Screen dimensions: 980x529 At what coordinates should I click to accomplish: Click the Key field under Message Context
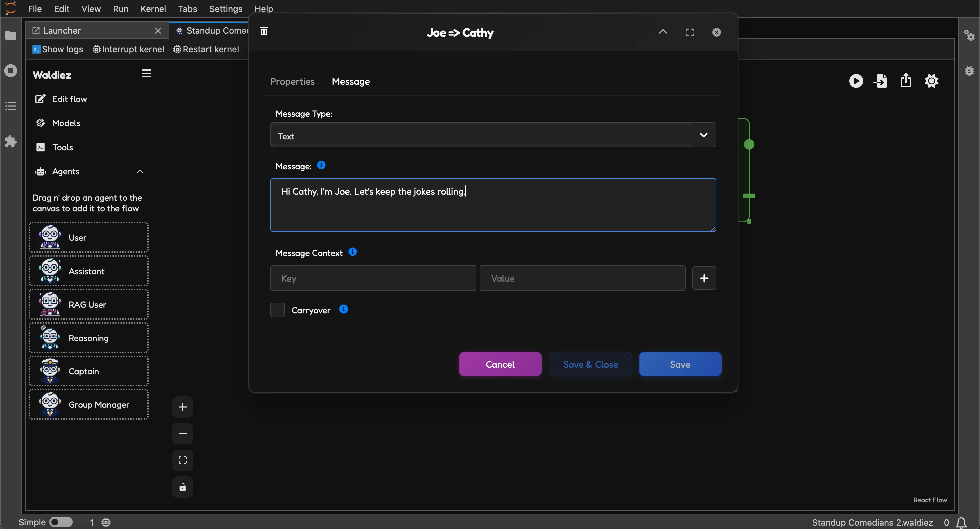[x=373, y=278]
